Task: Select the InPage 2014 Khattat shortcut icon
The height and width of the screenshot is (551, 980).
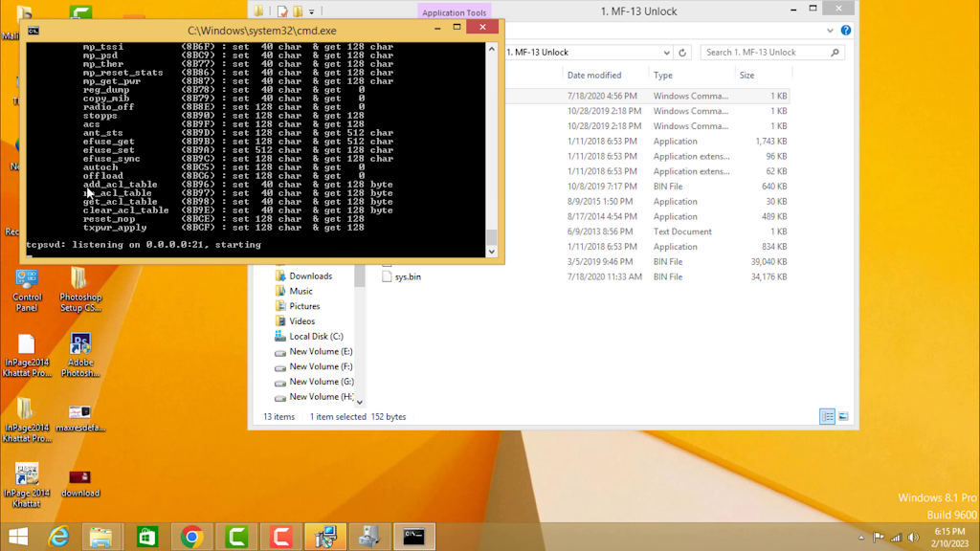Action: [26, 485]
